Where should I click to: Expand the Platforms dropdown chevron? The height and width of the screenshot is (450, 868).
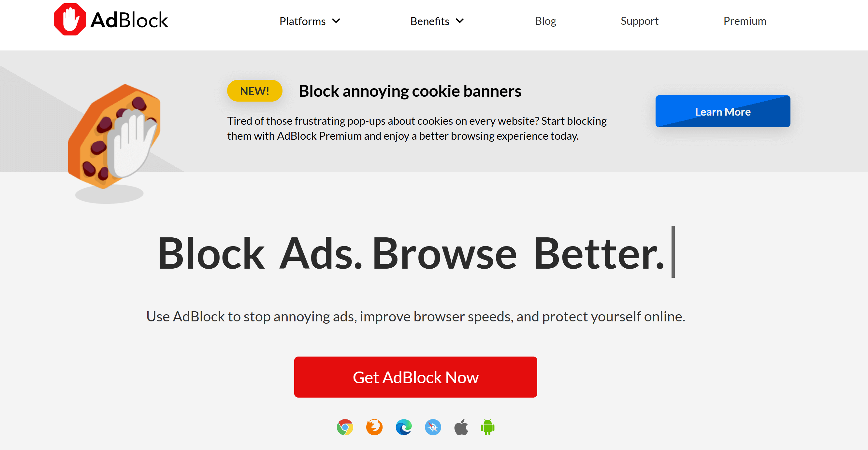tap(336, 21)
